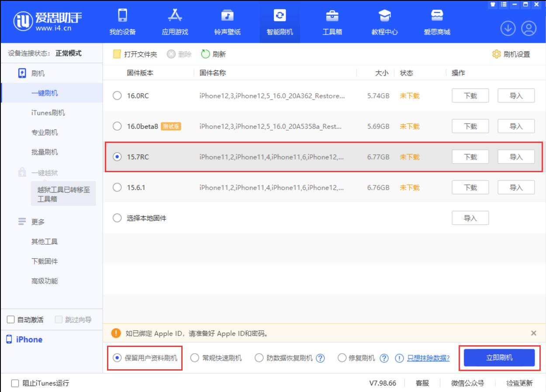
Task: Select the 15.6.1 firmware version
Action: point(117,187)
